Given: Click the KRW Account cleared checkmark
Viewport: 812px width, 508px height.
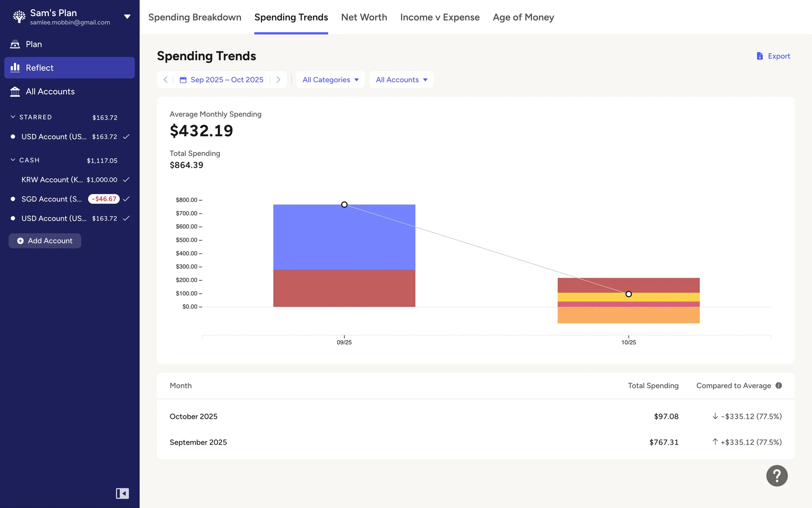Looking at the screenshot, I should [126, 179].
